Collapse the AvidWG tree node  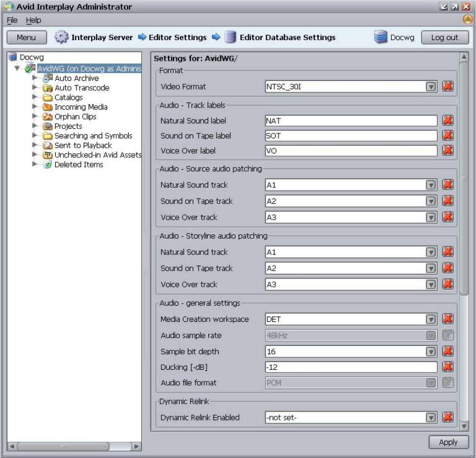(17, 68)
